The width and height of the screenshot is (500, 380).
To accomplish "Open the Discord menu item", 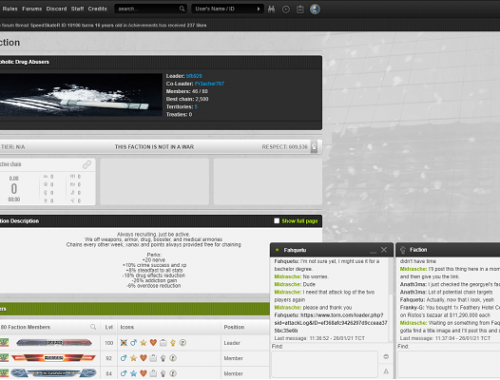I will click(57, 9).
